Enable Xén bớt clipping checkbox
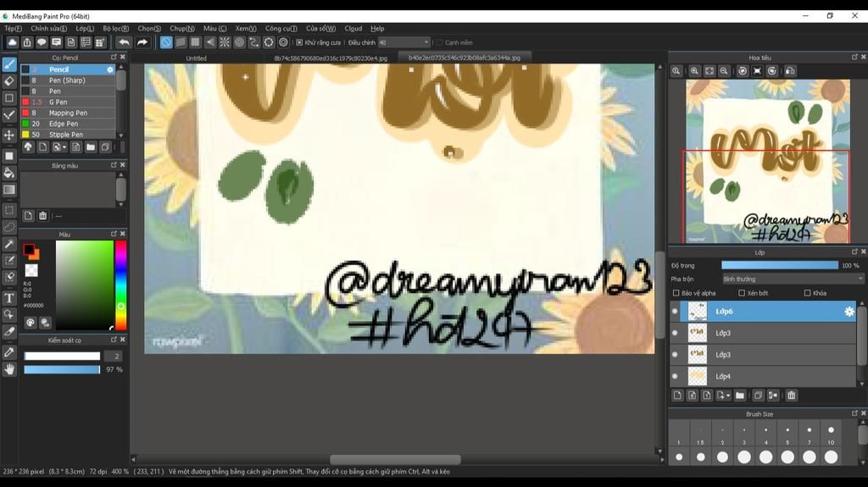The image size is (868, 487). point(742,293)
